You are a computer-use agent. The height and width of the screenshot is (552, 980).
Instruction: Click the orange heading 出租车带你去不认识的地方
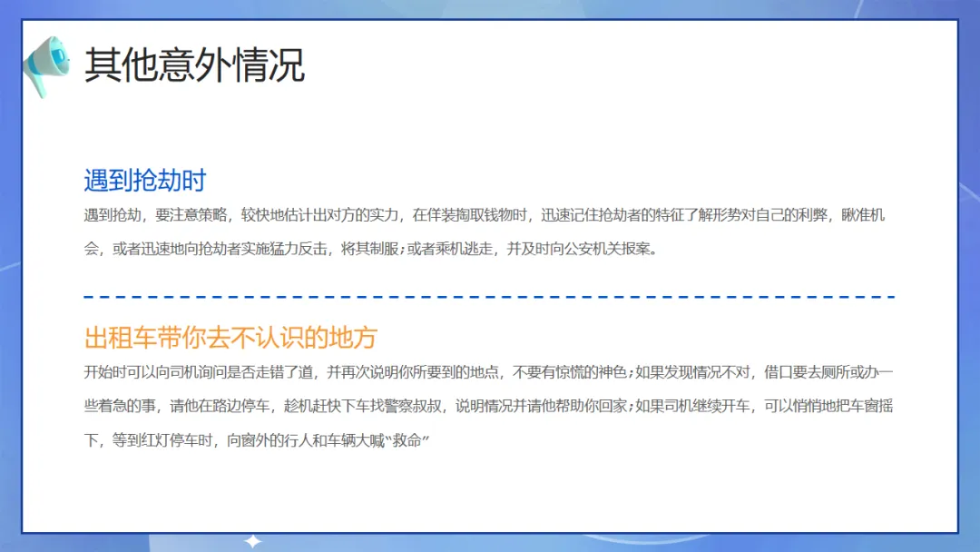tap(230, 338)
